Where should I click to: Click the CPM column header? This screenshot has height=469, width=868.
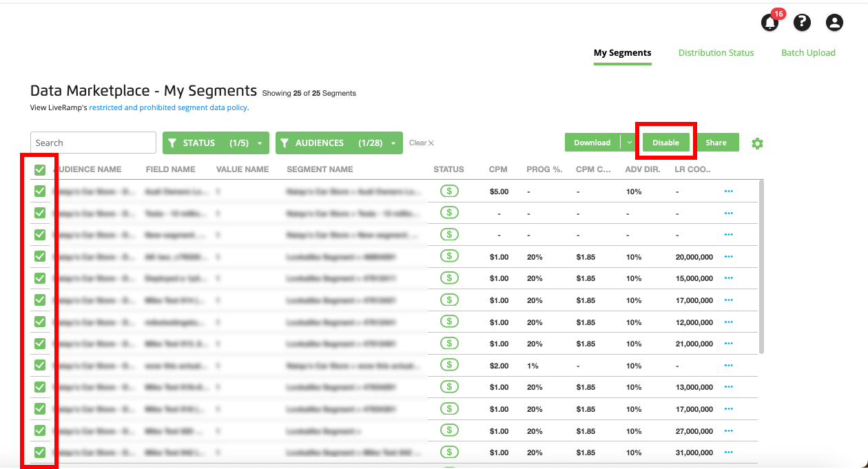click(498, 169)
